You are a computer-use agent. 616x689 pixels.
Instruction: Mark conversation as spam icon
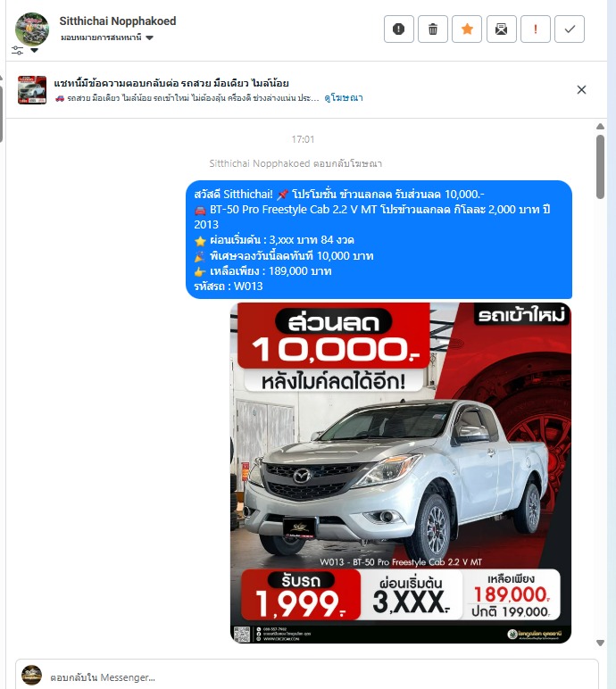coord(399,29)
